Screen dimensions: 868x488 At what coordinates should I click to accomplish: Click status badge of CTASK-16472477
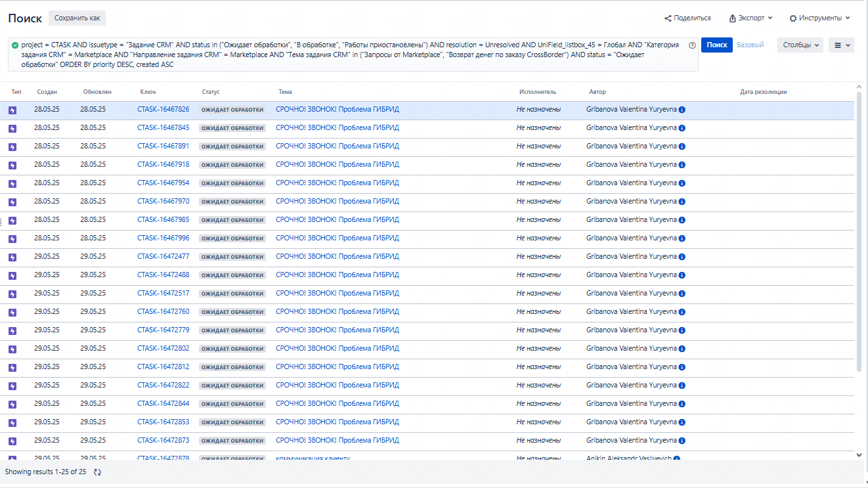pos(232,257)
